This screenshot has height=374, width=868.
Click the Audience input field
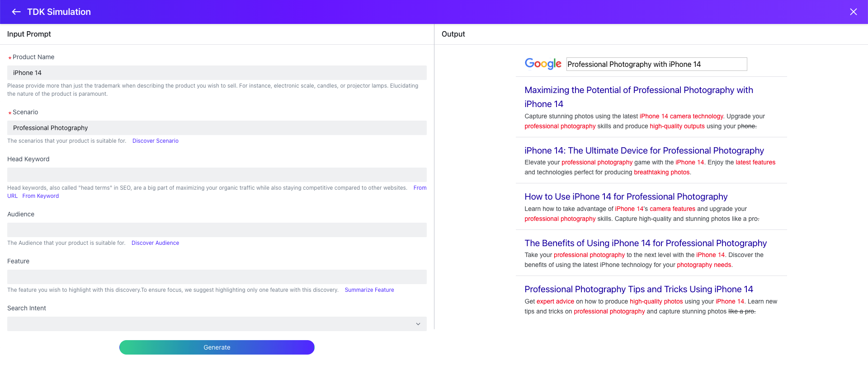[x=217, y=230]
